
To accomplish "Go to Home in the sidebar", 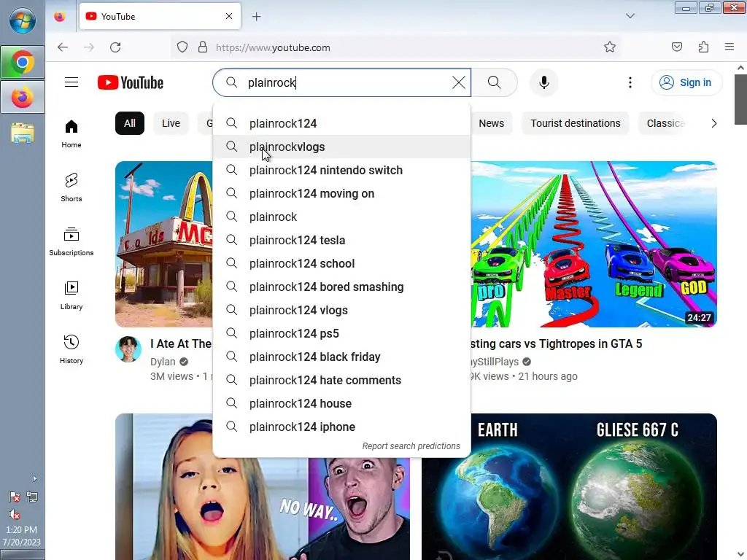I will pos(71,134).
